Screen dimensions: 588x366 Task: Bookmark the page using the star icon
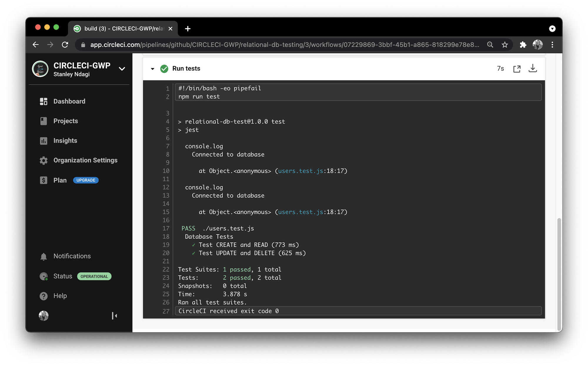click(x=505, y=45)
